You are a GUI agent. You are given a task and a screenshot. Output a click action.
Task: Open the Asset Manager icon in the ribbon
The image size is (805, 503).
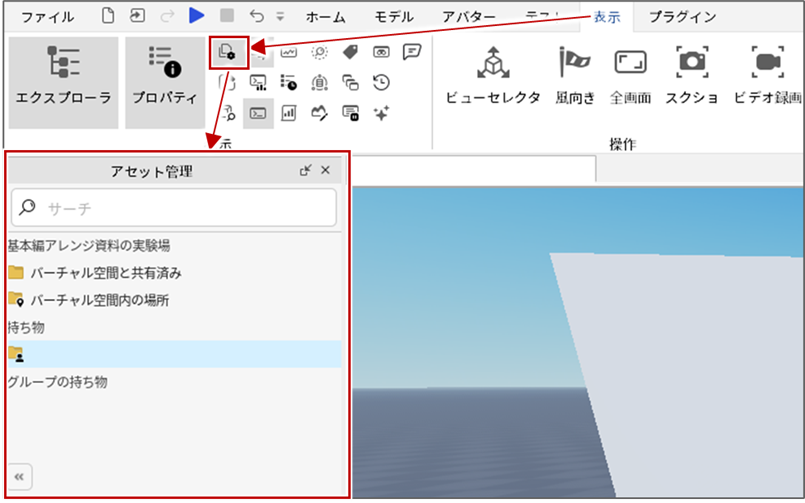coord(228,52)
